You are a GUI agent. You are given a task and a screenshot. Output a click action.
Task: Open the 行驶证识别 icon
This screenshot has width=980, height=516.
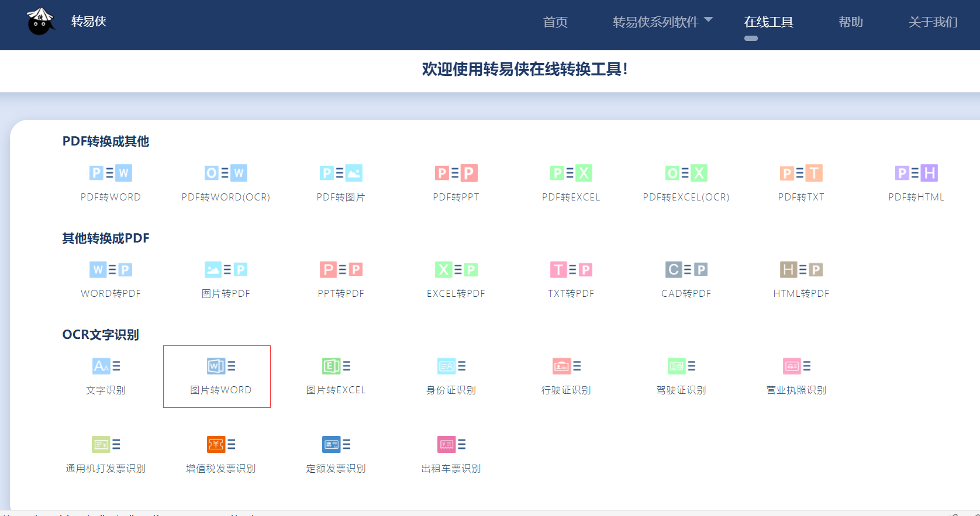coord(567,366)
